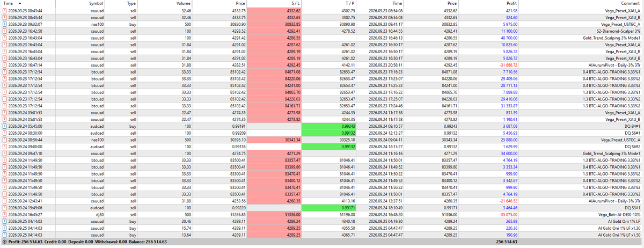This screenshot has width=644, height=248.
Task: Click the Balance: 256 514.63 status text
Action: click(x=148, y=242)
